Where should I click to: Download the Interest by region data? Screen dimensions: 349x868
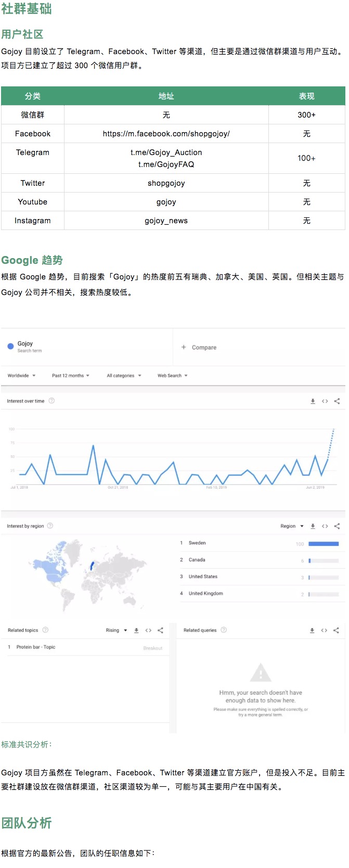313,526
